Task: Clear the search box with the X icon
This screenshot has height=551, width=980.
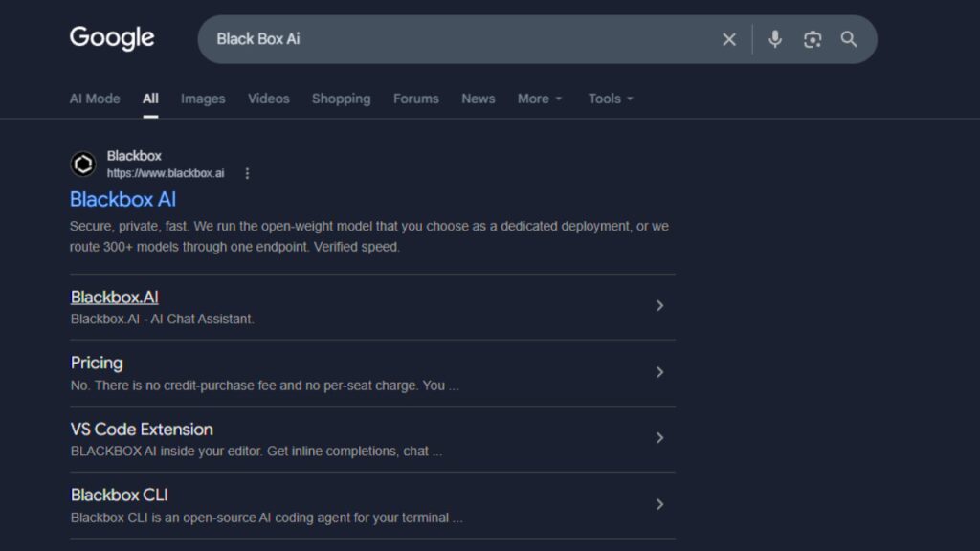Action: (728, 39)
